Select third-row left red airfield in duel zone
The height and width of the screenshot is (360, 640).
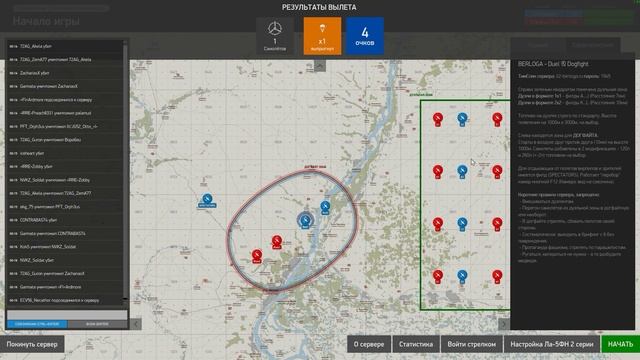[438, 224]
